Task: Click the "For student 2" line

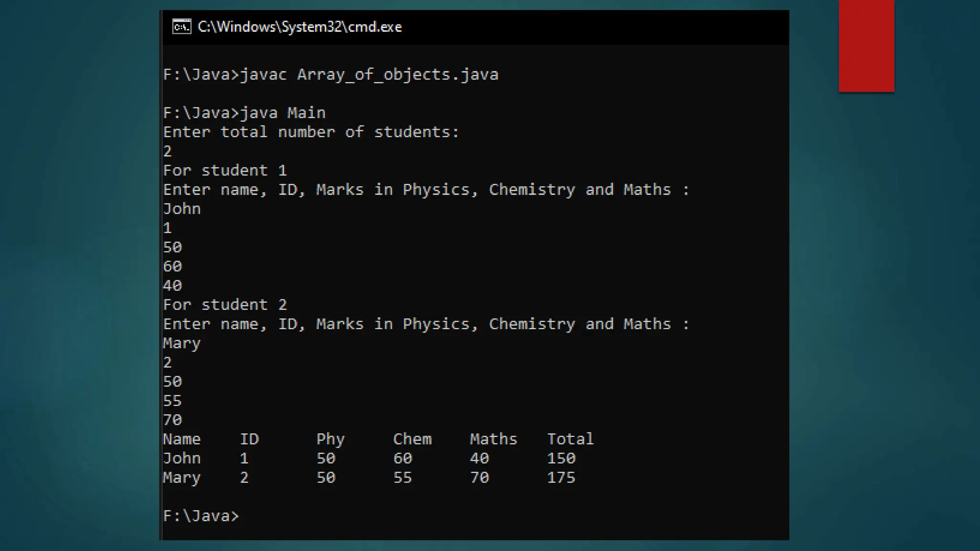Action: (225, 305)
